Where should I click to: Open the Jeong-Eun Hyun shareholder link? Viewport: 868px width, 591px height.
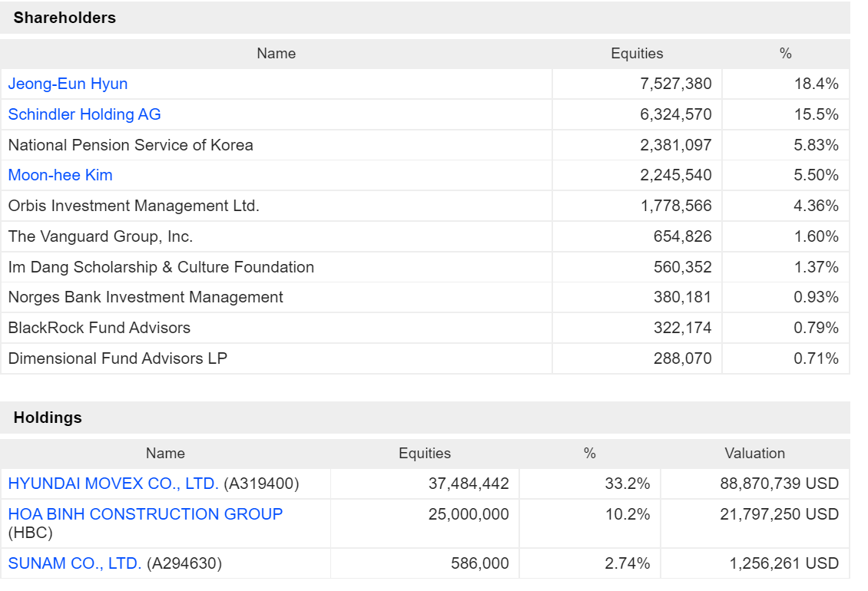coord(68,84)
